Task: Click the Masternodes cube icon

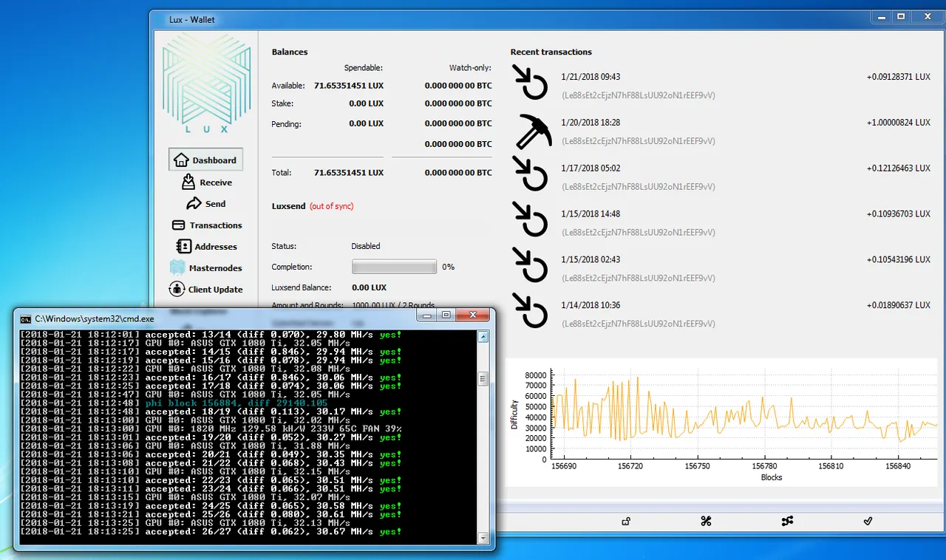Action: [x=177, y=267]
